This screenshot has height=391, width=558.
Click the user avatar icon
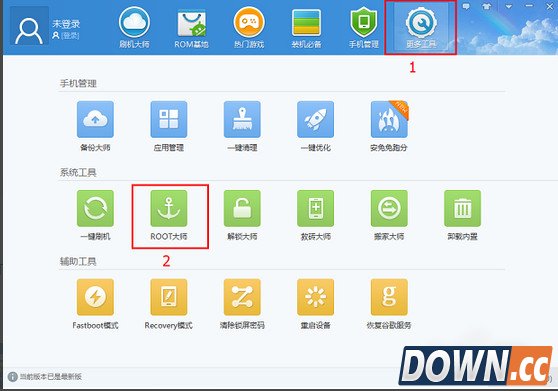pyautogui.click(x=29, y=26)
